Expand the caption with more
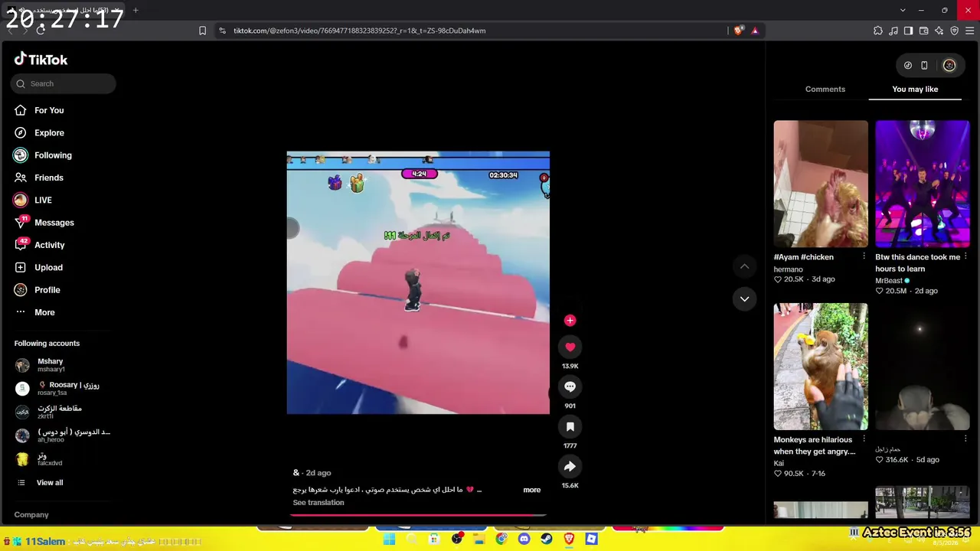The image size is (980, 551). (532, 490)
